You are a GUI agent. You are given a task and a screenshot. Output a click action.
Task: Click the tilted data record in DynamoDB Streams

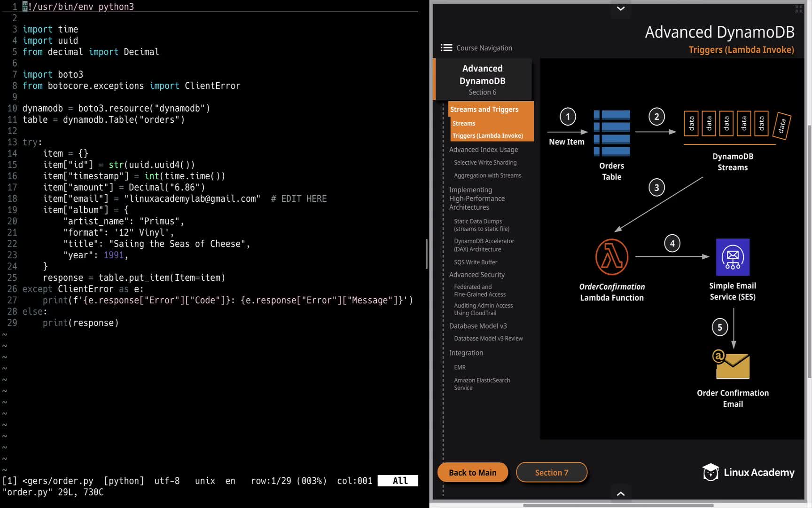click(x=782, y=126)
